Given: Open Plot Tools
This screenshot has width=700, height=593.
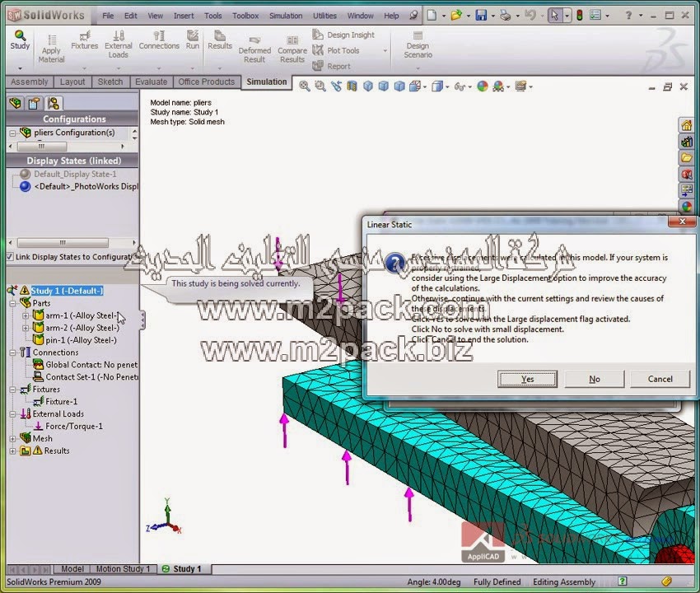Looking at the screenshot, I should click(336, 50).
